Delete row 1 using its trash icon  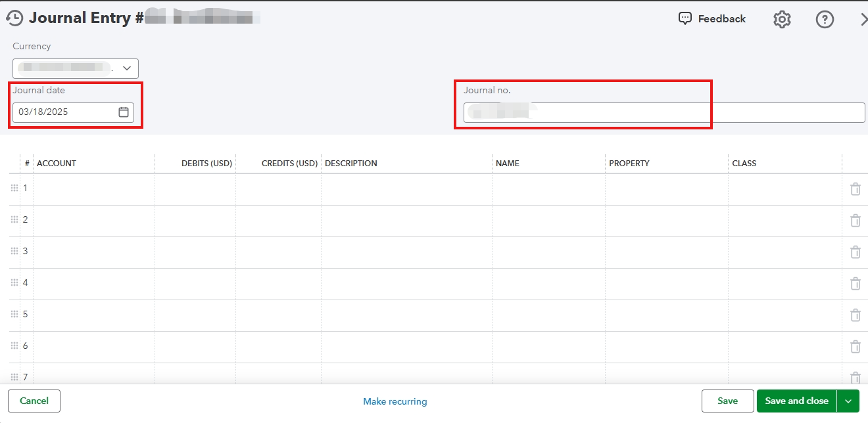856,189
